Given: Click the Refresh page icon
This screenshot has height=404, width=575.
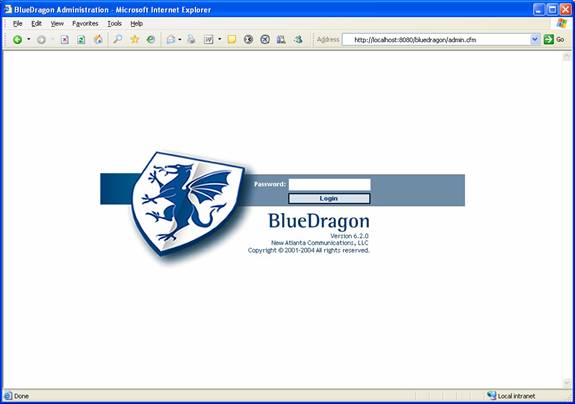Looking at the screenshot, I should 81,40.
